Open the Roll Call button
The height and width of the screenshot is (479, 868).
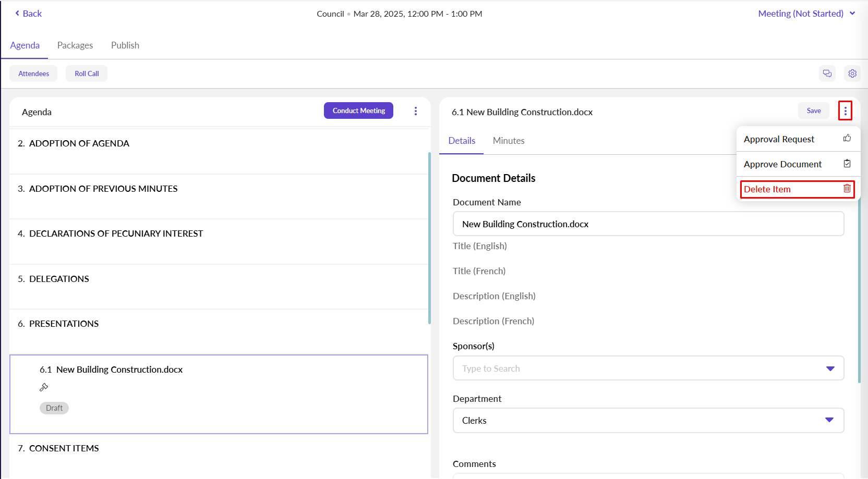(87, 73)
